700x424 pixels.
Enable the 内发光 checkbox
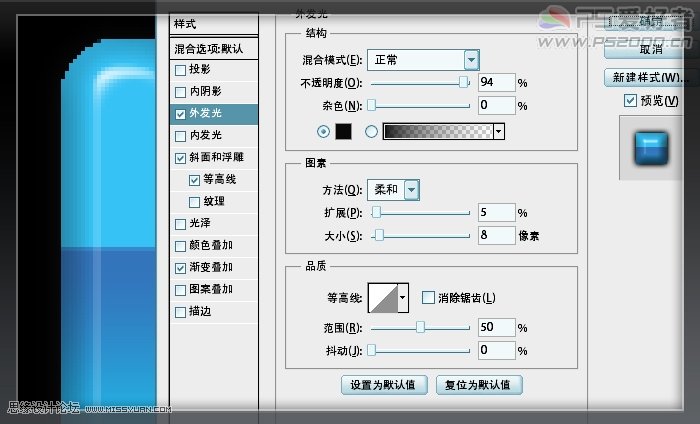pyautogui.click(x=180, y=136)
